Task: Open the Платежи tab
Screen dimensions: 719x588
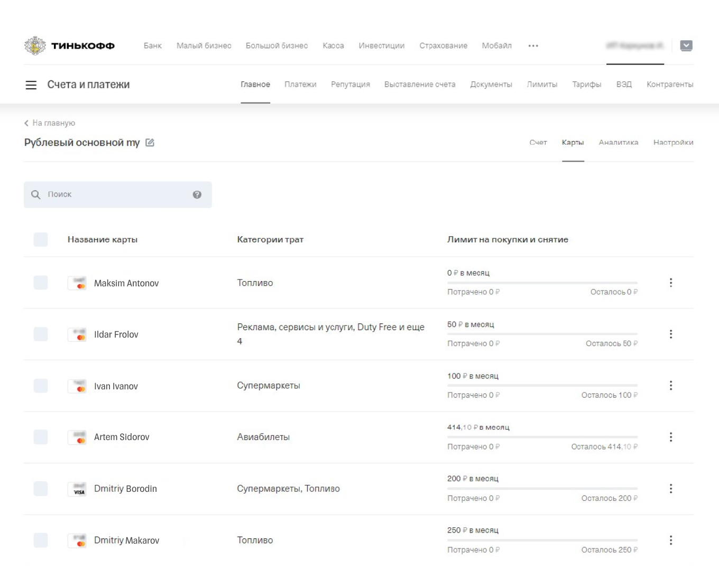Action: 300,85
